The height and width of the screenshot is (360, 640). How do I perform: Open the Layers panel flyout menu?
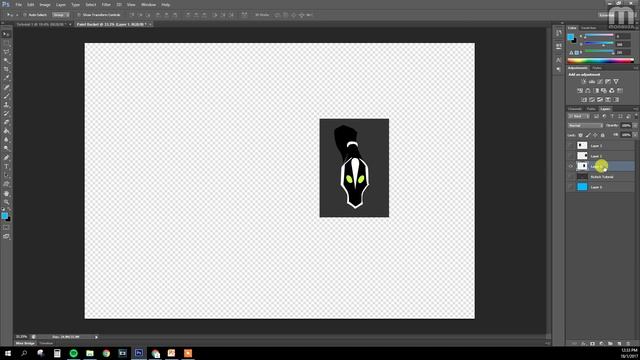635,109
